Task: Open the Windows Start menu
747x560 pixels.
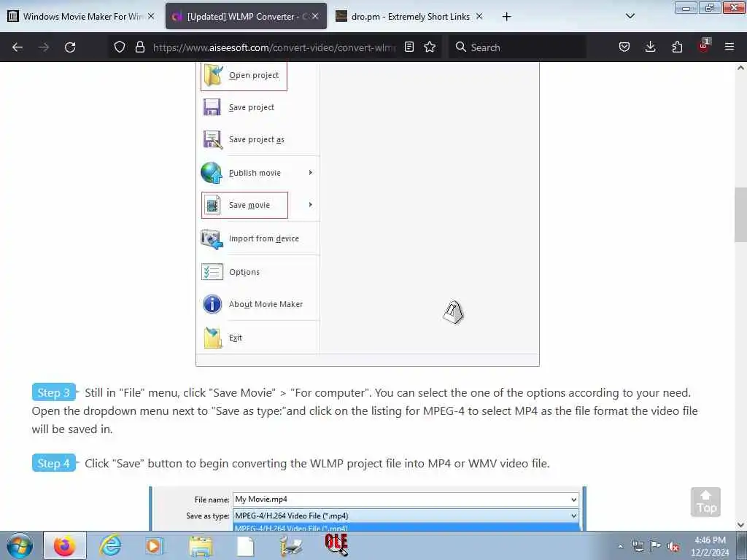Action: pyautogui.click(x=20, y=545)
